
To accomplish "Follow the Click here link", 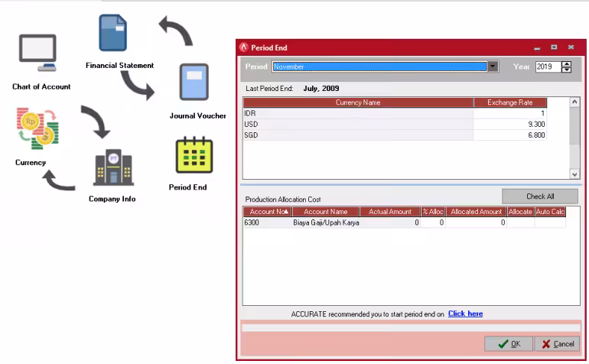I will coord(465,314).
